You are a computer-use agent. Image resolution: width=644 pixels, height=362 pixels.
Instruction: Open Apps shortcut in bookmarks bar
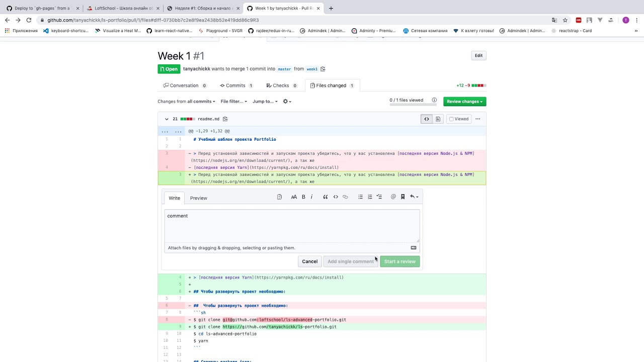pyautogui.click(x=21, y=31)
